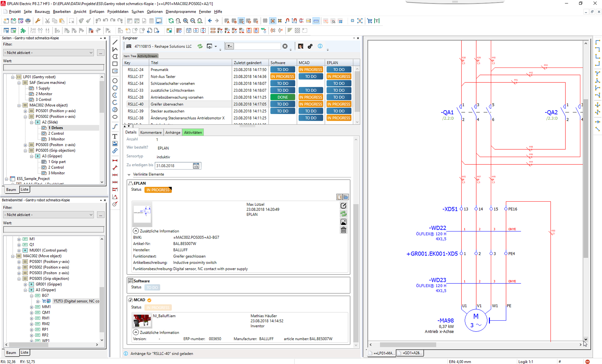
Task: Toggle the graphical preview toolbar button
Action: coord(159,21)
